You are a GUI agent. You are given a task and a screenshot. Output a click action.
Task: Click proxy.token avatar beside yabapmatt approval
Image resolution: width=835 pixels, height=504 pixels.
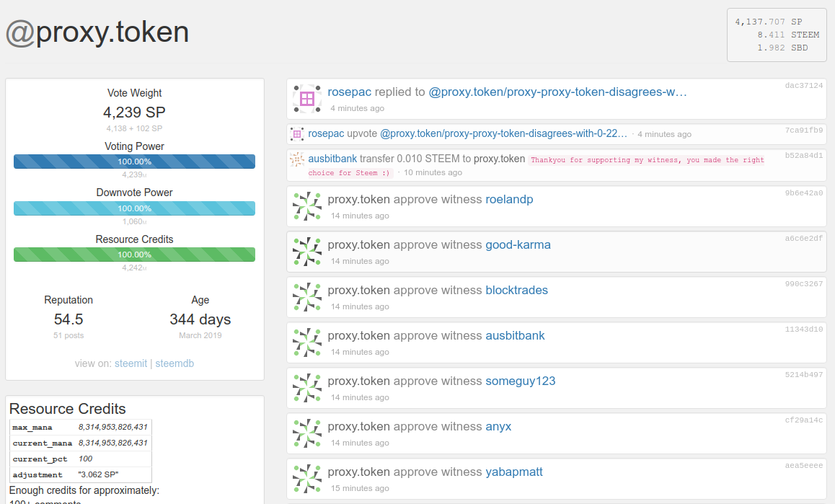(306, 479)
